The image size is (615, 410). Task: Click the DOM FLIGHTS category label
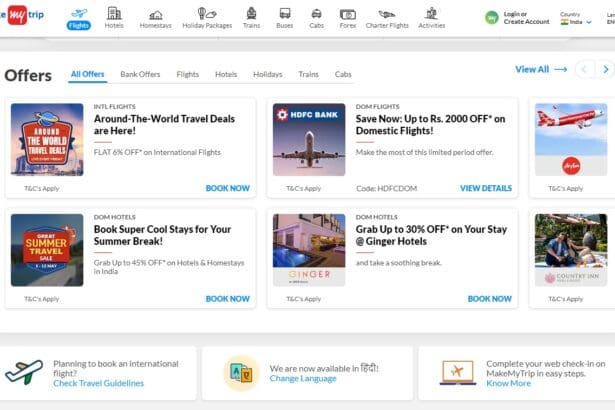(377, 107)
